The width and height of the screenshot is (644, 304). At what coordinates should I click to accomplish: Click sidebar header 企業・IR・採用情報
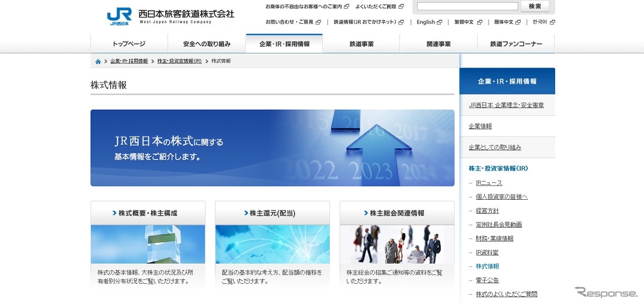coord(507,81)
